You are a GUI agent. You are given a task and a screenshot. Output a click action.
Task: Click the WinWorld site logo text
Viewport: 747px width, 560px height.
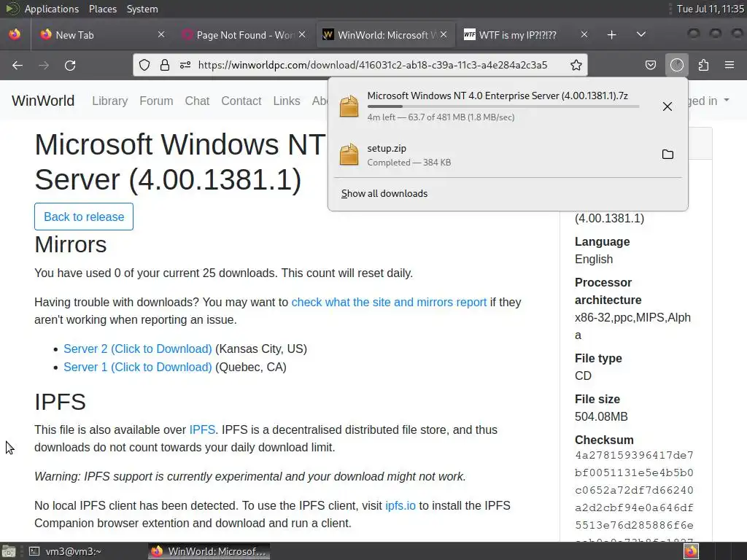click(x=43, y=101)
